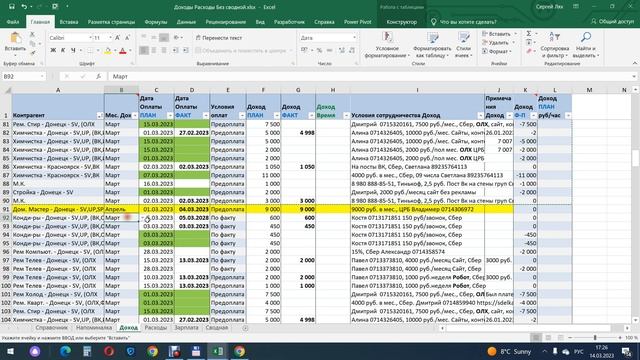
Task: Open the Calibri font name dropdown
Action: (x=90, y=38)
